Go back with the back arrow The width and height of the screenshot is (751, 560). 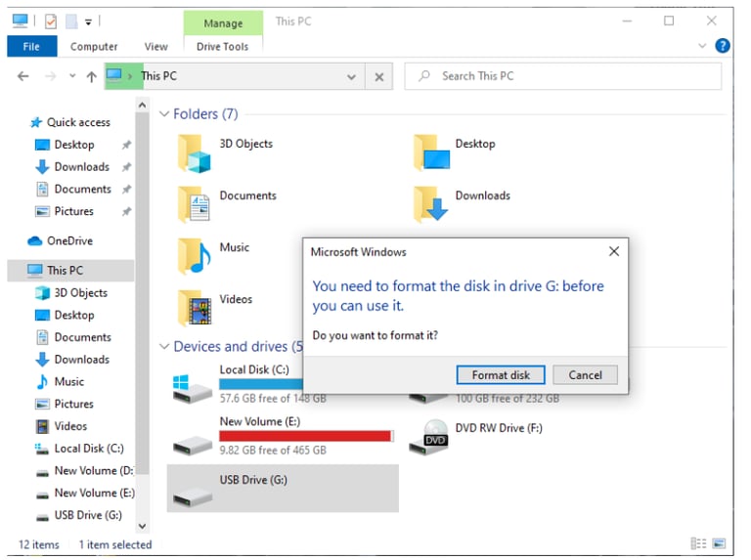pyautogui.click(x=23, y=76)
